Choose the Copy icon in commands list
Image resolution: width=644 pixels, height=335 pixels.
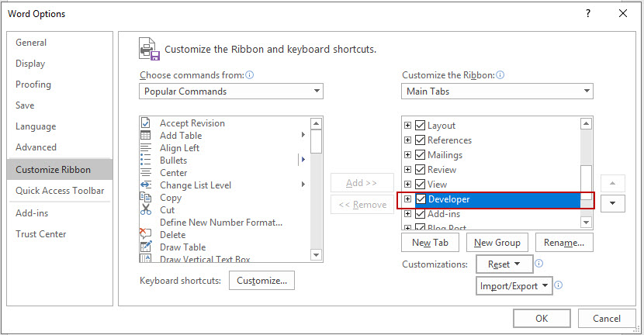(145, 198)
